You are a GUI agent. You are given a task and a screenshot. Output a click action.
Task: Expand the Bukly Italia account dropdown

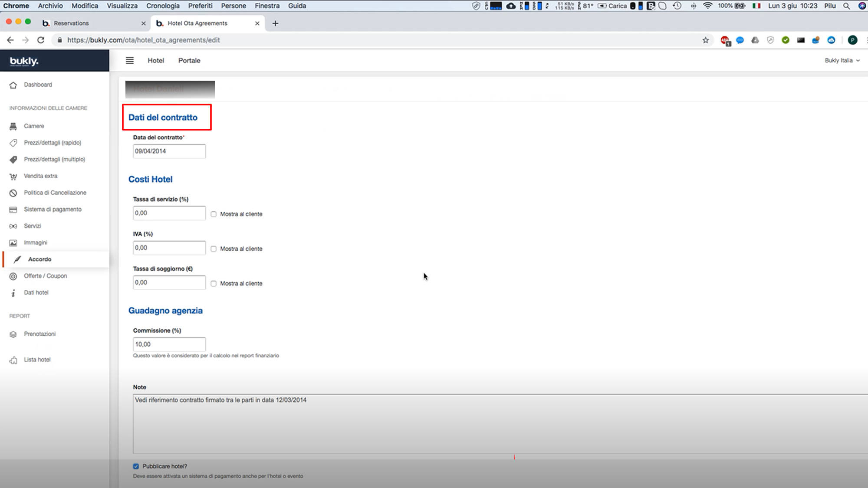(842, 61)
